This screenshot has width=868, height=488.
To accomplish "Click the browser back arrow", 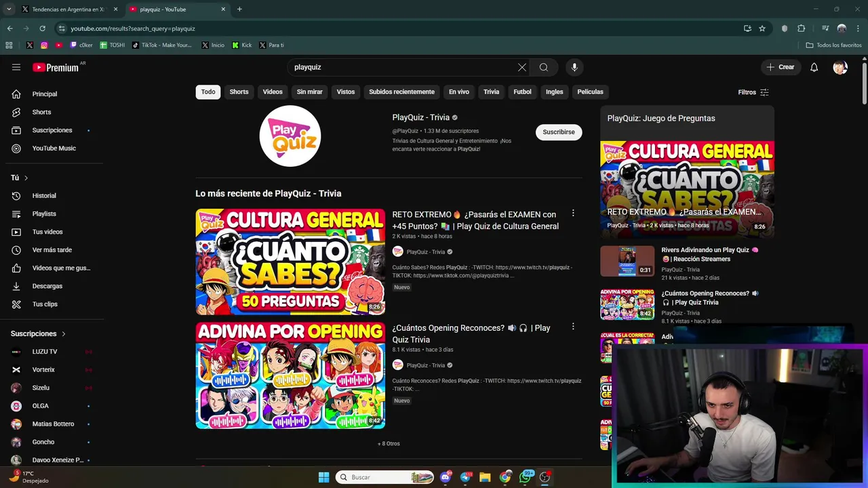I will tap(9, 28).
